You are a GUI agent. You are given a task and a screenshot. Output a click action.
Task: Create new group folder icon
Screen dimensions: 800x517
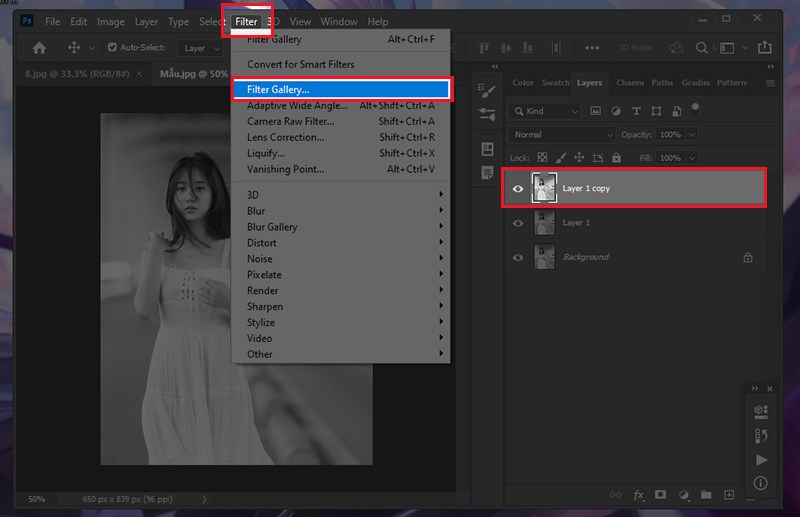click(x=706, y=494)
